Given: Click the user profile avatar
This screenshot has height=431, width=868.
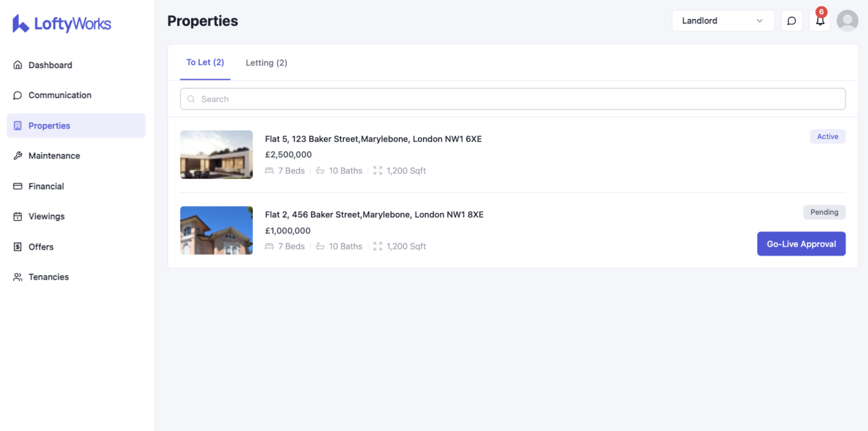Looking at the screenshot, I should click(847, 21).
